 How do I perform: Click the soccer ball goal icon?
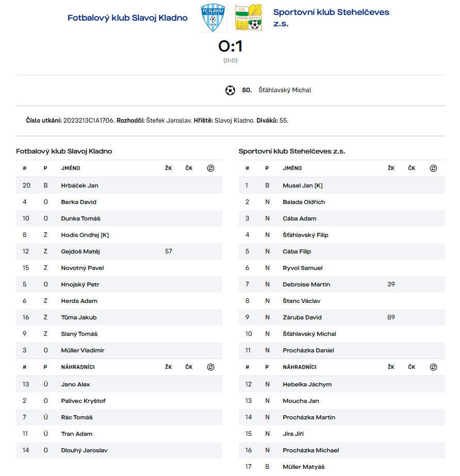[x=230, y=90]
